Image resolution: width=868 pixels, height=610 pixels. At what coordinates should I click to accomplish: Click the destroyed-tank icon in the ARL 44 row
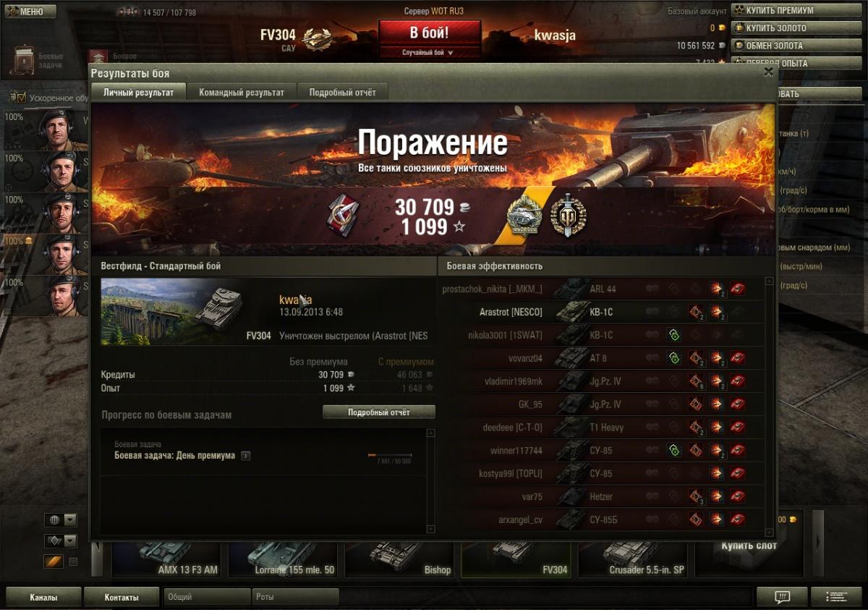pyautogui.click(x=737, y=289)
